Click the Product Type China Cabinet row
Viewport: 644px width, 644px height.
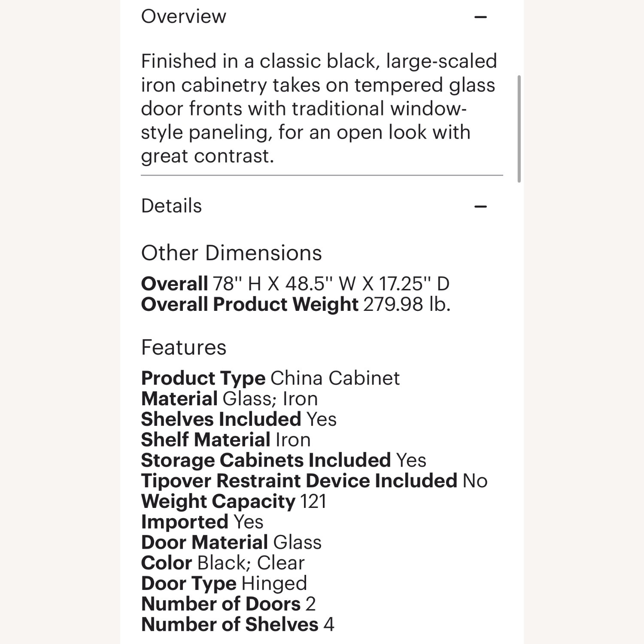click(270, 378)
